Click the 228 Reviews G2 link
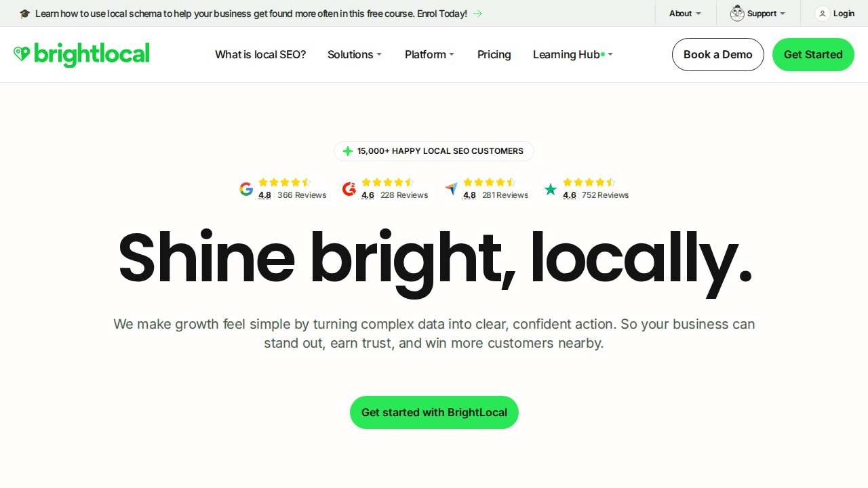868x488 pixels. (x=404, y=195)
